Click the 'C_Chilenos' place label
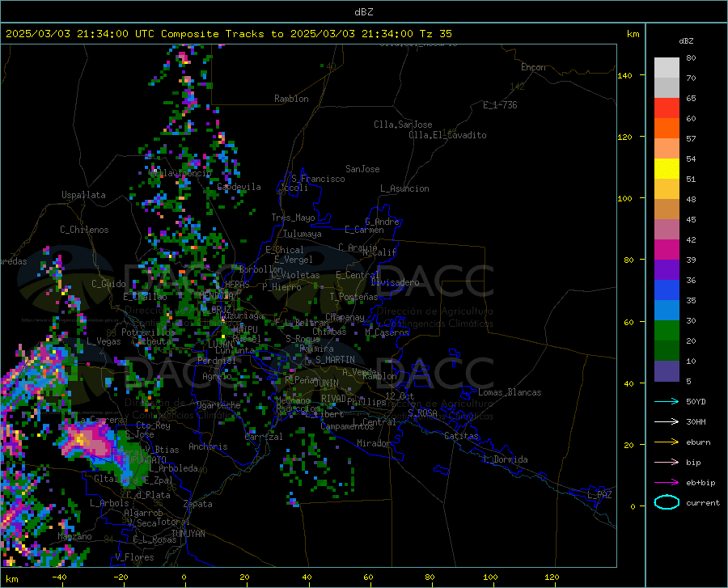This screenshot has height=588, width=728. click(84, 230)
